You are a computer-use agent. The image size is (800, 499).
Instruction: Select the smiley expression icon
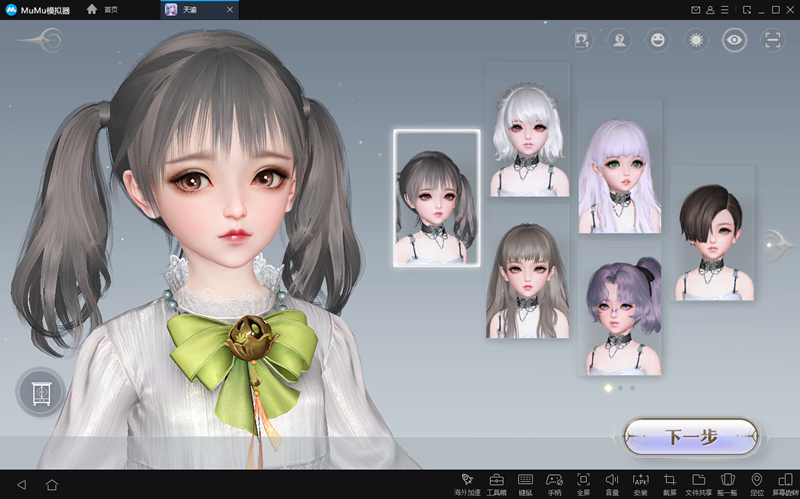pyautogui.click(x=657, y=40)
